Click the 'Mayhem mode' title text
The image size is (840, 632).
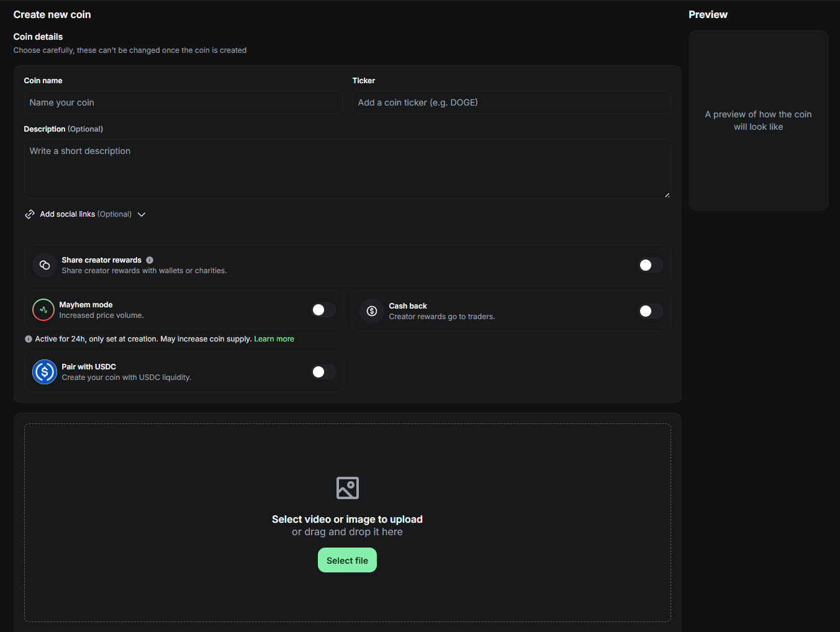point(86,305)
